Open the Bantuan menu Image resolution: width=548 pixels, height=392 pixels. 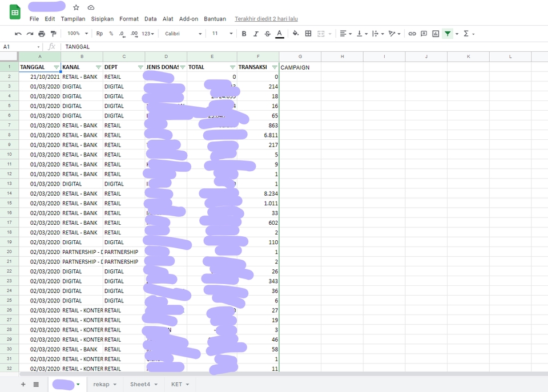click(x=215, y=19)
